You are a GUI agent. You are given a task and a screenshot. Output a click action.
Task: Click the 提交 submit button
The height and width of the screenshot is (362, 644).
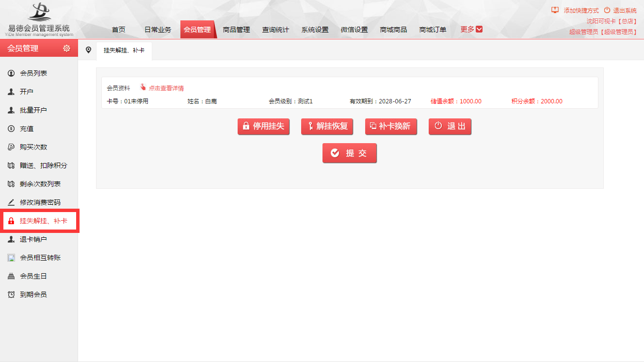click(x=349, y=153)
